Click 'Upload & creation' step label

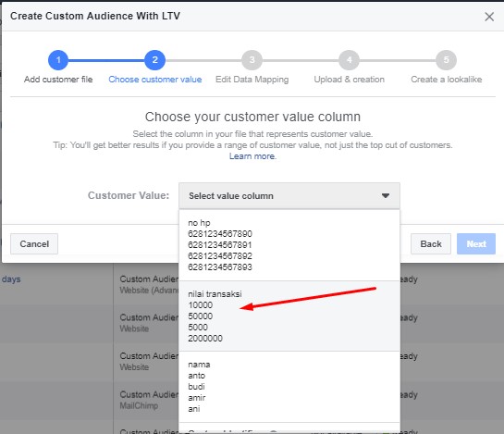[x=349, y=80]
